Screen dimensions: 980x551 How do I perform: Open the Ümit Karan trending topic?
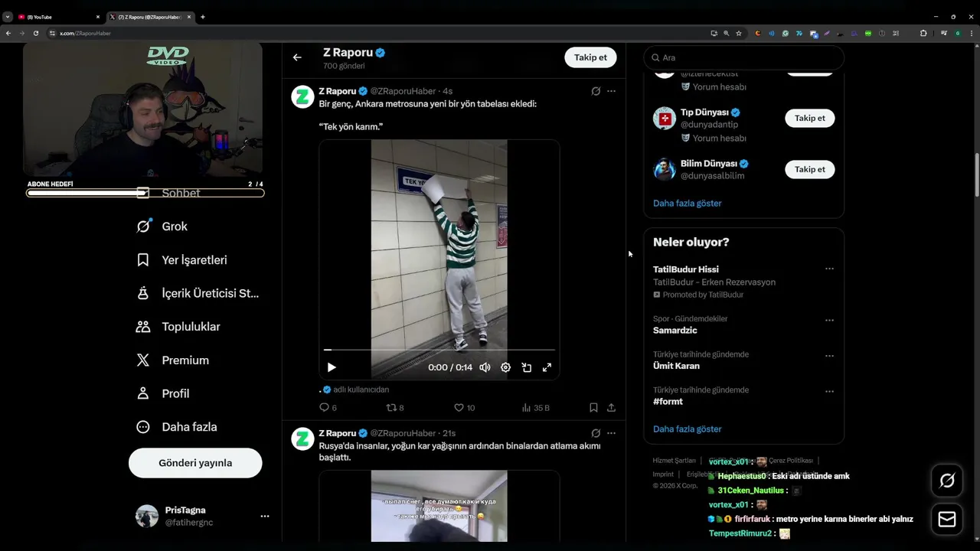click(676, 366)
